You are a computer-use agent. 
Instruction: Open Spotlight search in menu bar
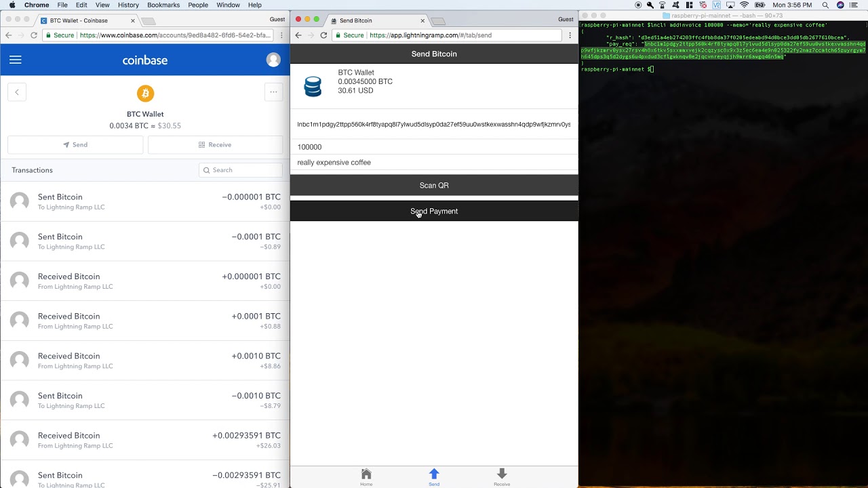825,5
